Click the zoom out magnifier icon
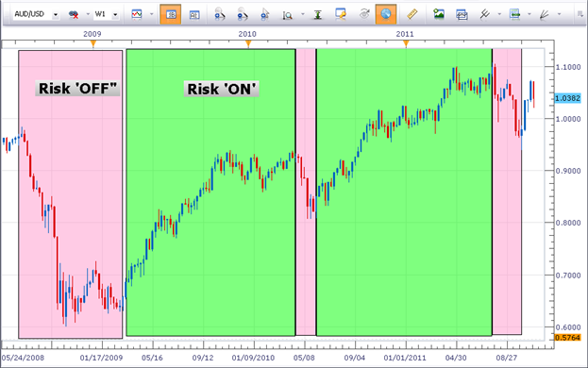The image size is (588, 368). [x=243, y=14]
